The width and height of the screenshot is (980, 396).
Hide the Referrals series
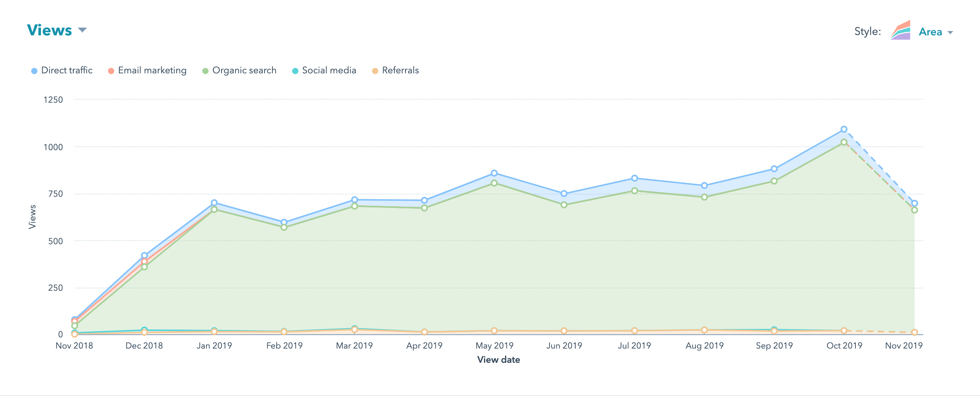click(x=400, y=70)
